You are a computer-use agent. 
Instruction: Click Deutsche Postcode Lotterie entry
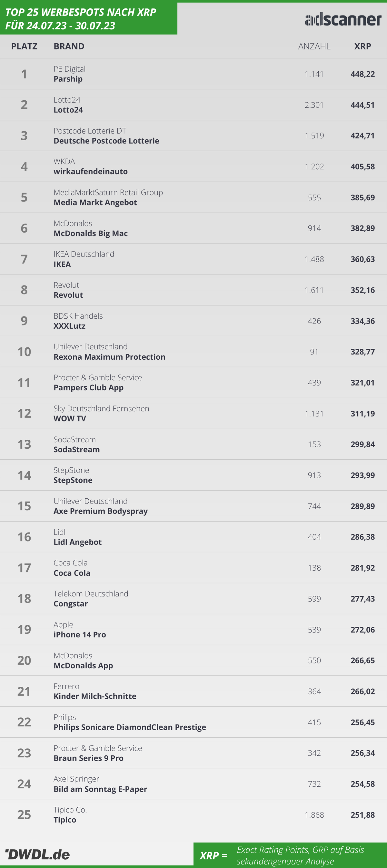point(106,141)
